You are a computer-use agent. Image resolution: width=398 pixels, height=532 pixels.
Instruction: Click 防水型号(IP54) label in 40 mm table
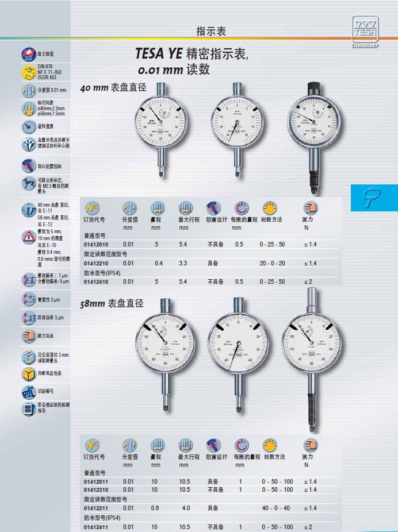pyautogui.click(x=102, y=273)
